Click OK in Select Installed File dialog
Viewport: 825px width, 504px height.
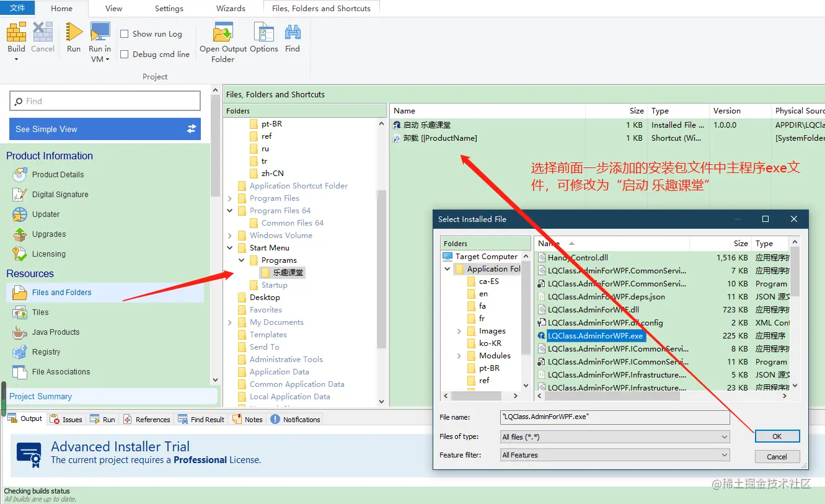coord(777,436)
